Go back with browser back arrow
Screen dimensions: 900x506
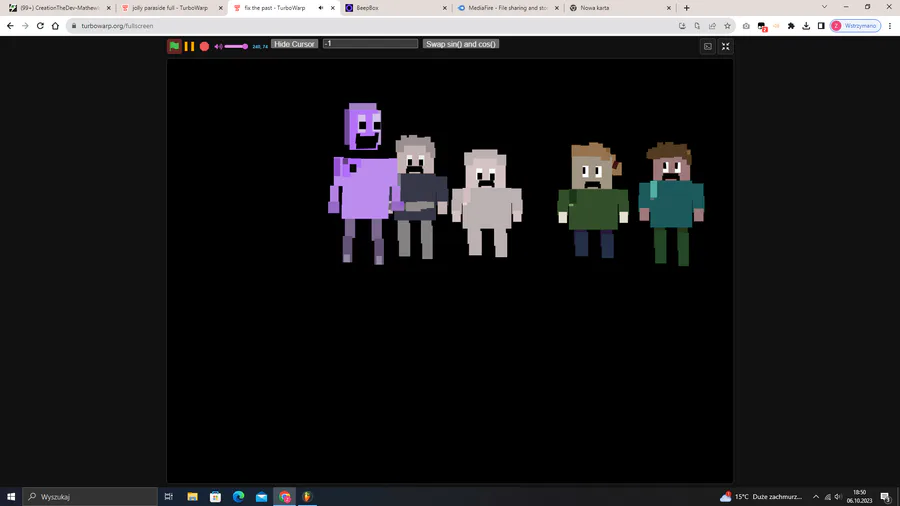click(10, 26)
